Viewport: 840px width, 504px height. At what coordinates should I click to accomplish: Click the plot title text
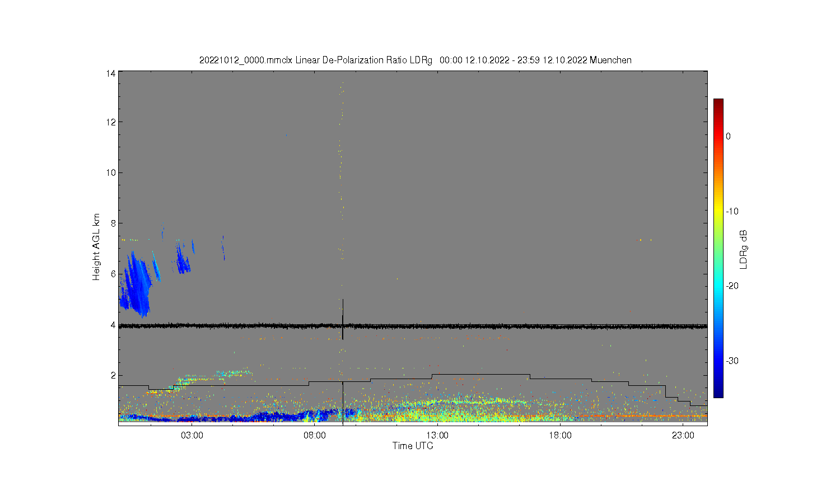pos(416,60)
